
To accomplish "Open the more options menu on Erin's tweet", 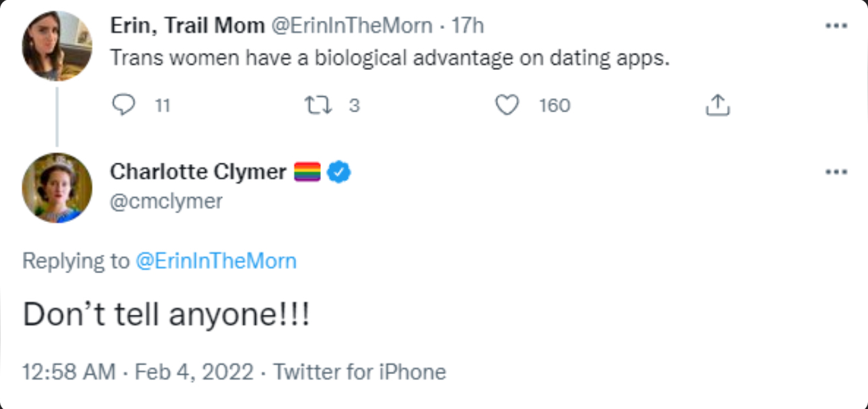I will pos(836,26).
